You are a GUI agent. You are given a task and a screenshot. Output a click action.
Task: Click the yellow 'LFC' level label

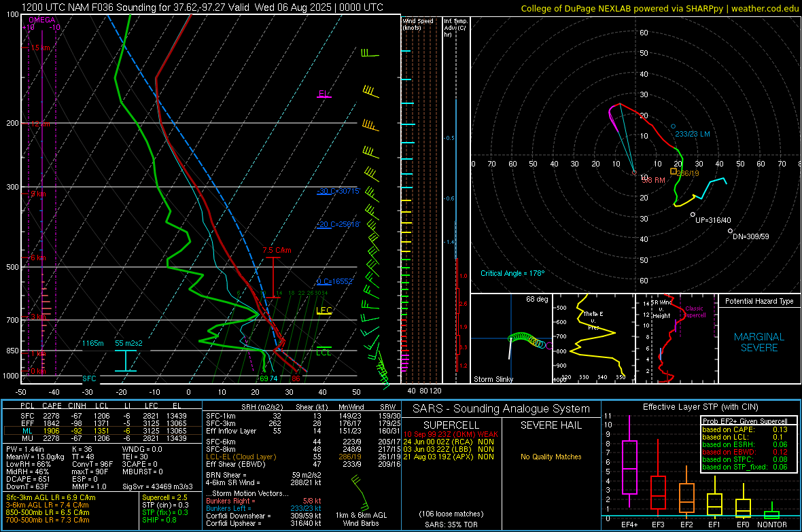tap(324, 310)
